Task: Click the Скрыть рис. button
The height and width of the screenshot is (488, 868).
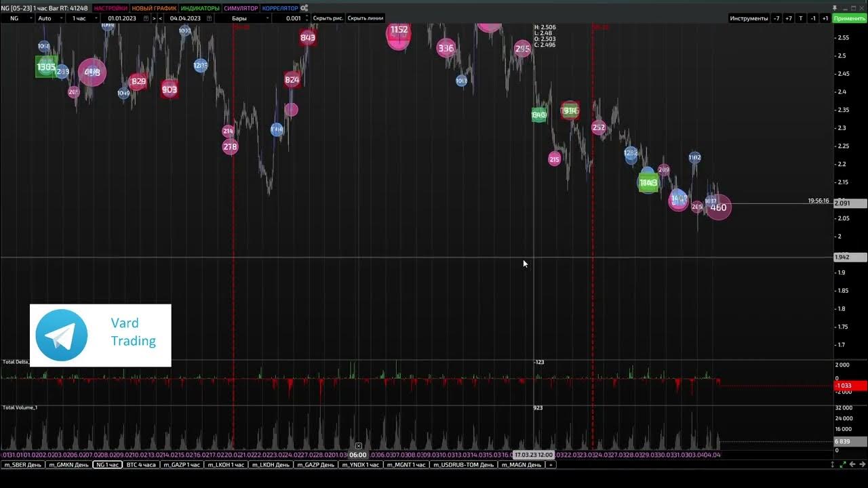Action: coord(328,18)
